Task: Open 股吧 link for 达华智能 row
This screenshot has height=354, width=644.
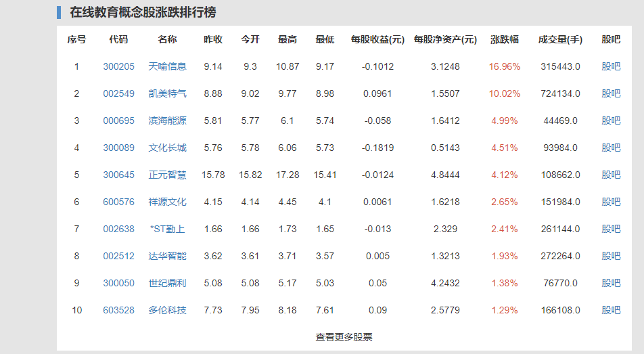Action: 611,256
